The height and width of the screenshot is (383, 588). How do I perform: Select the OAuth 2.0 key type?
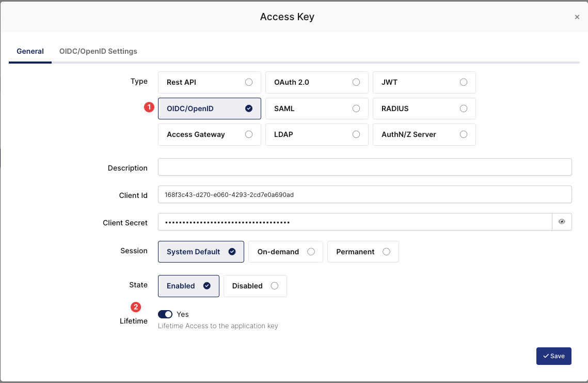pos(316,82)
